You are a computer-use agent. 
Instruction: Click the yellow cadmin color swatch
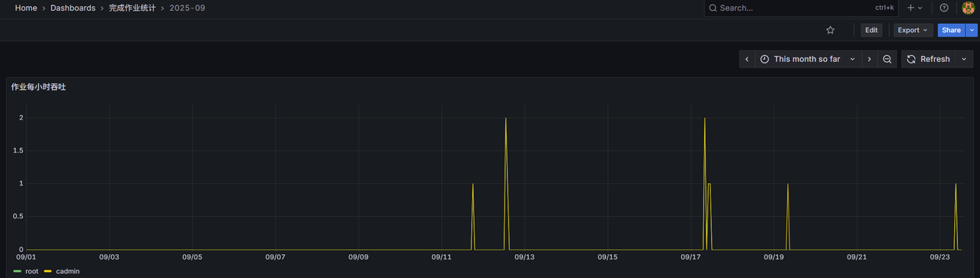(x=48, y=271)
